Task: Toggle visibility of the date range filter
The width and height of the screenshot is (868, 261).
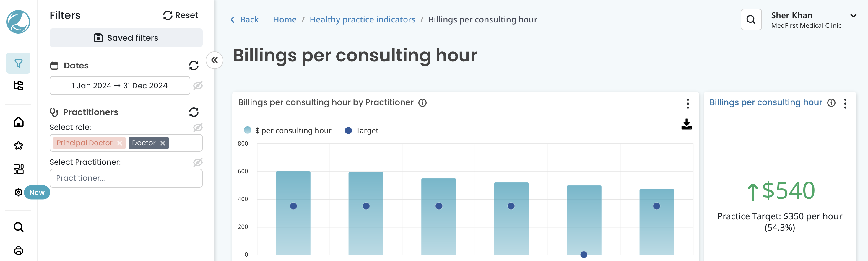Action: 198,86
